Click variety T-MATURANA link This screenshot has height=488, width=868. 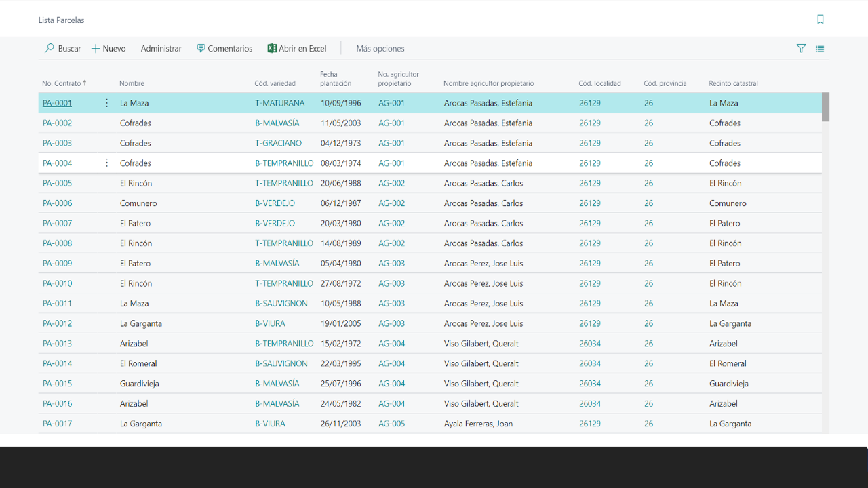280,103
